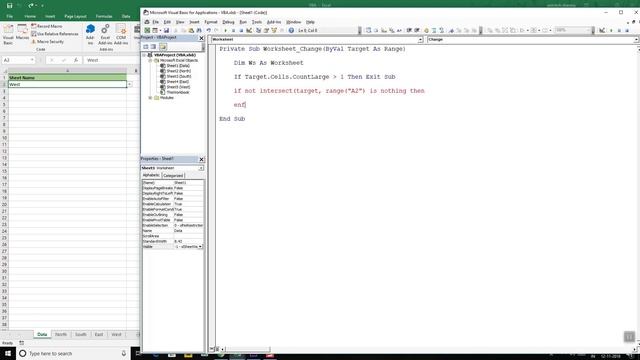Click Record Macro in Excel ribbon
This screenshot has width=640, height=360.
(x=47, y=26)
